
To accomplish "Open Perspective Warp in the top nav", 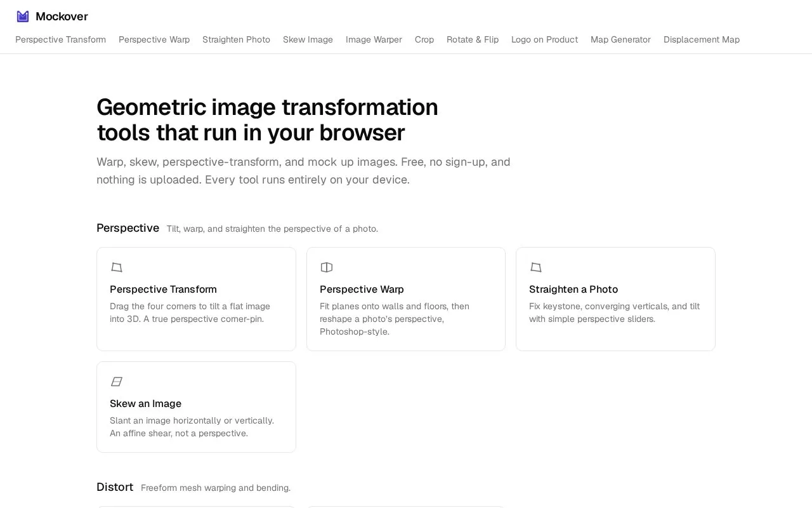I will pos(154,39).
